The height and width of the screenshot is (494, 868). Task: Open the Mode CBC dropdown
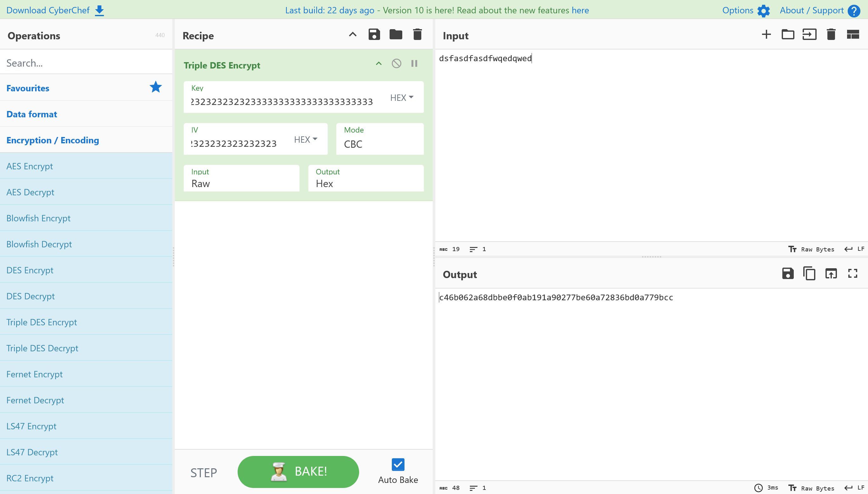[x=380, y=139]
